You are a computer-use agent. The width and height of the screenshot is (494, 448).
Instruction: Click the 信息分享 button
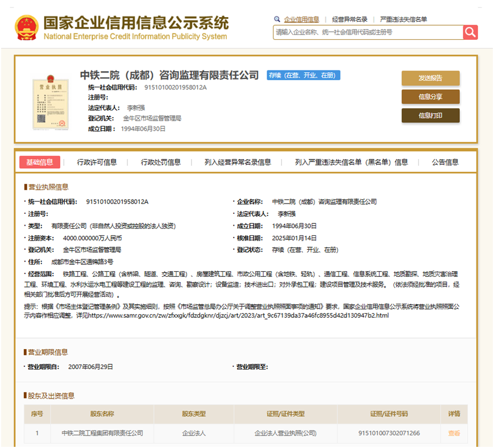(430, 97)
